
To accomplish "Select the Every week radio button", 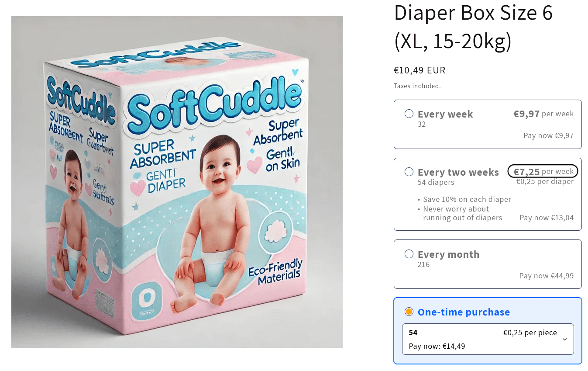I will (x=409, y=114).
